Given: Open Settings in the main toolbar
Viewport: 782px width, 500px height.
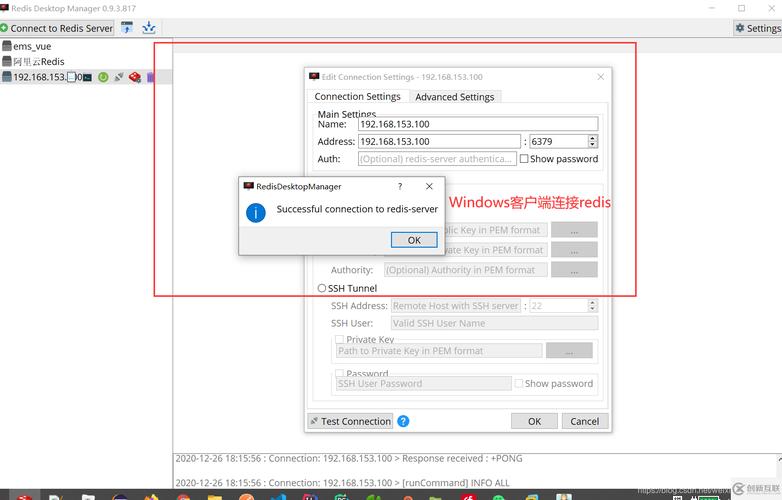Looking at the screenshot, I should 758,28.
